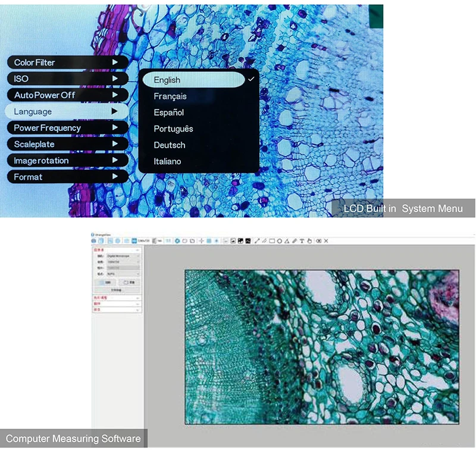
Task: Click the Auto Power Off menu entry
Action: (67, 95)
